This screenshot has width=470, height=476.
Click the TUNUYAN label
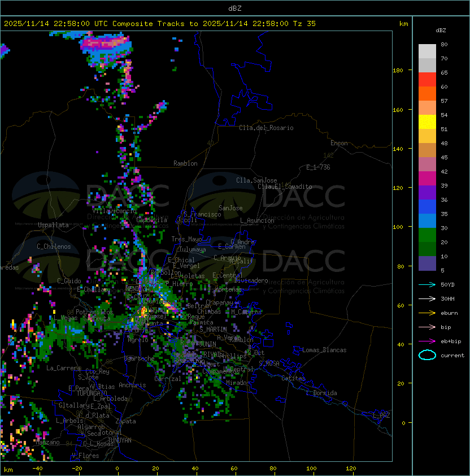[x=120, y=440]
